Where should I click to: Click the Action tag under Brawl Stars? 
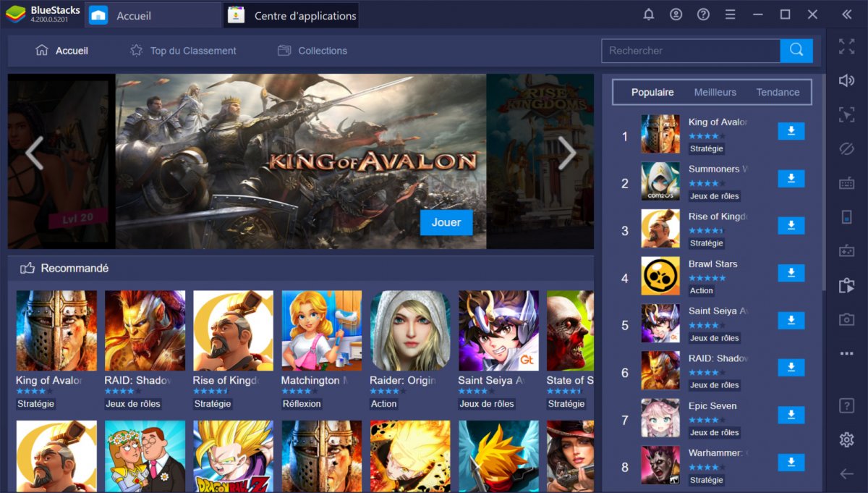coord(702,290)
